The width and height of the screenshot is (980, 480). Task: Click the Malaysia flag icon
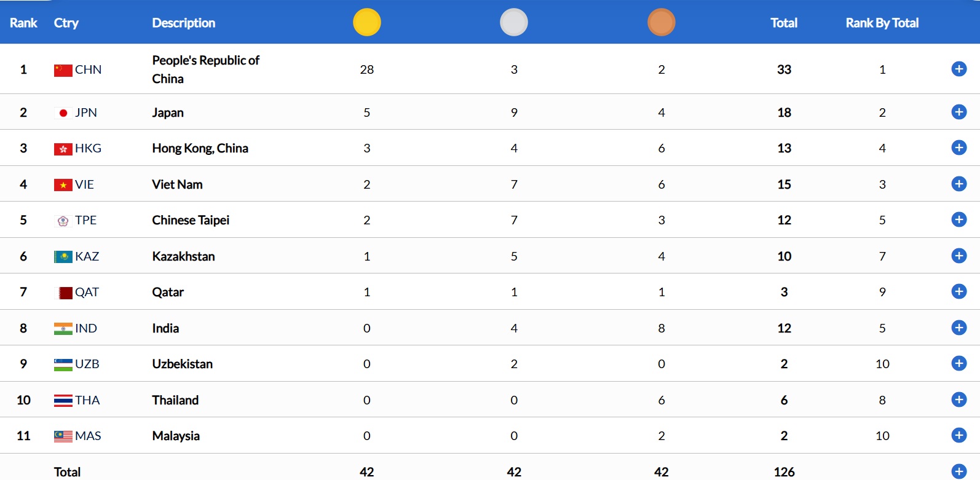(63, 436)
